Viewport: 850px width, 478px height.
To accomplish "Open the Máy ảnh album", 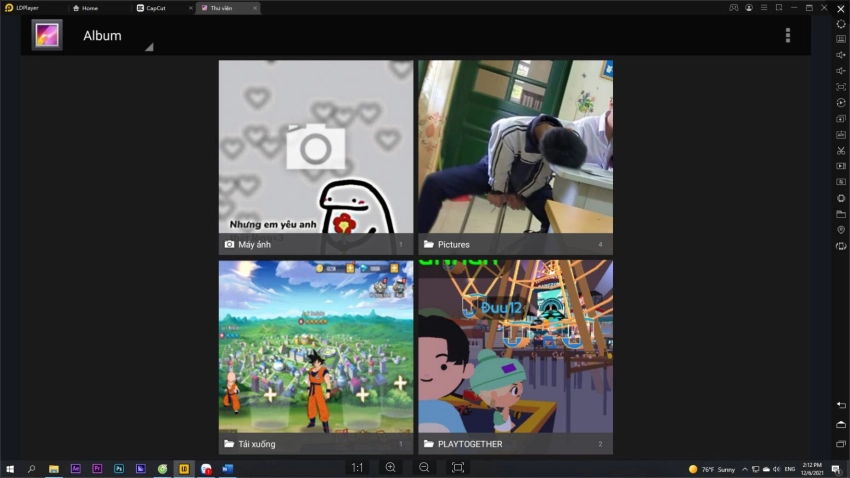I will coord(315,157).
